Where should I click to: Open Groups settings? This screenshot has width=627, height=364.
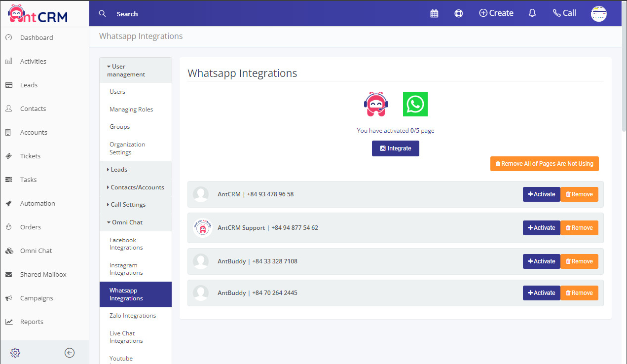(x=120, y=126)
